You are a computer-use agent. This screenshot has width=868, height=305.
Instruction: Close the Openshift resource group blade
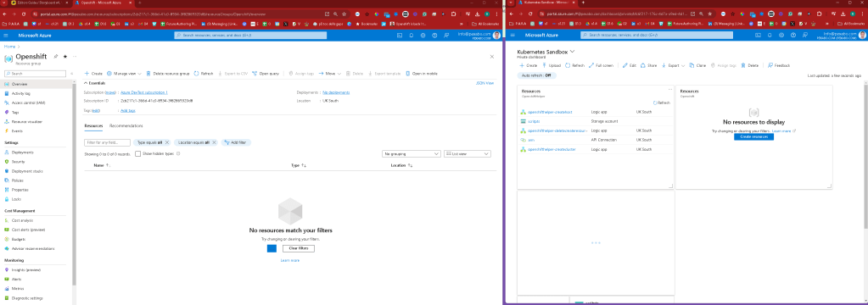pyautogui.click(x=492, y=57)
